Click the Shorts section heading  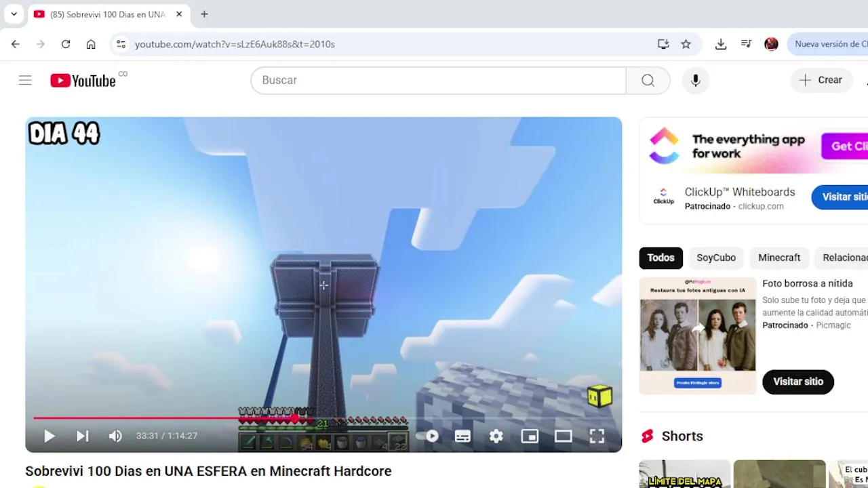(x=682, y=436)
